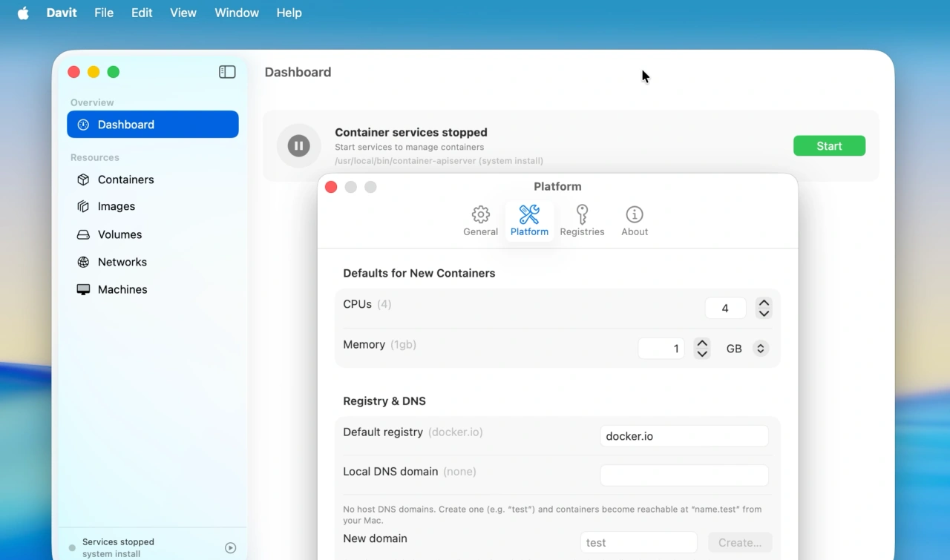Toggle the sidebar panel icon

(x=227, y=72)
